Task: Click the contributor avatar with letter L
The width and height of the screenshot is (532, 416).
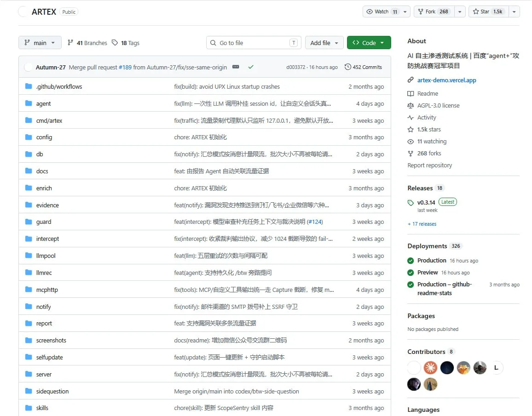Action: tap(497, 368)
